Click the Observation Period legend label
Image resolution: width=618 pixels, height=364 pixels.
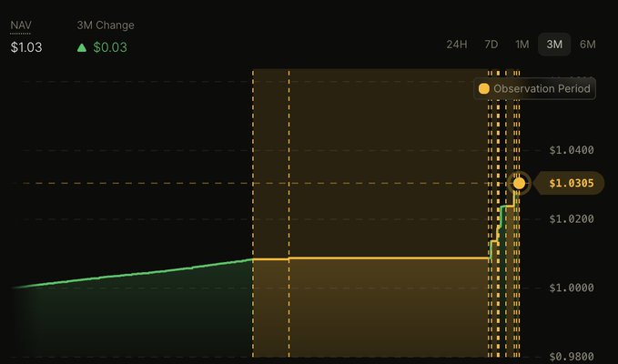click(x=542, y=88)
